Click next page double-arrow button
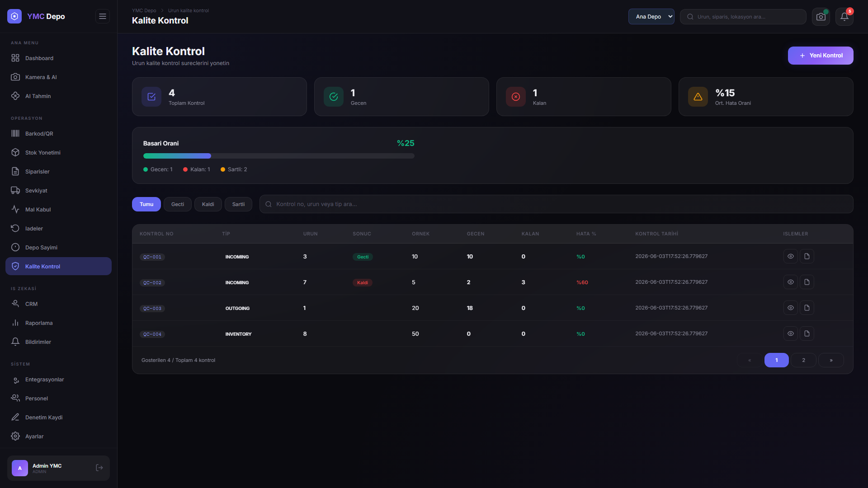 tap(831, 360)
